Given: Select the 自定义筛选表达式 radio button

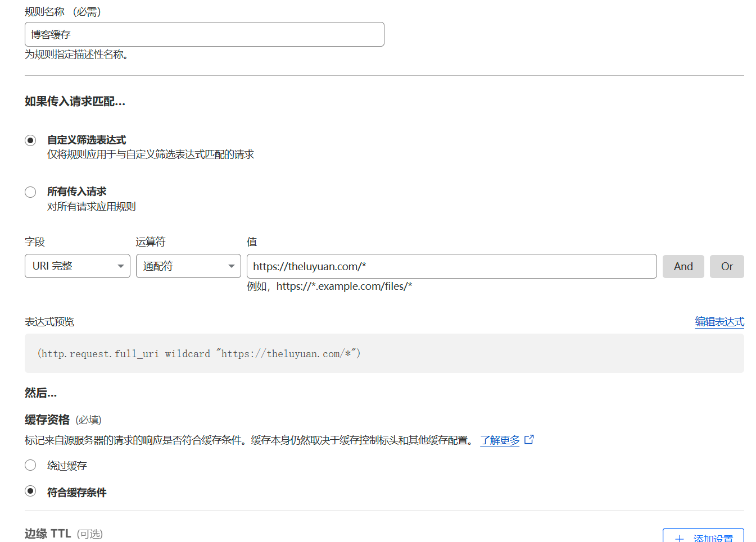Looking at the screenshot, I should (30, 140).
